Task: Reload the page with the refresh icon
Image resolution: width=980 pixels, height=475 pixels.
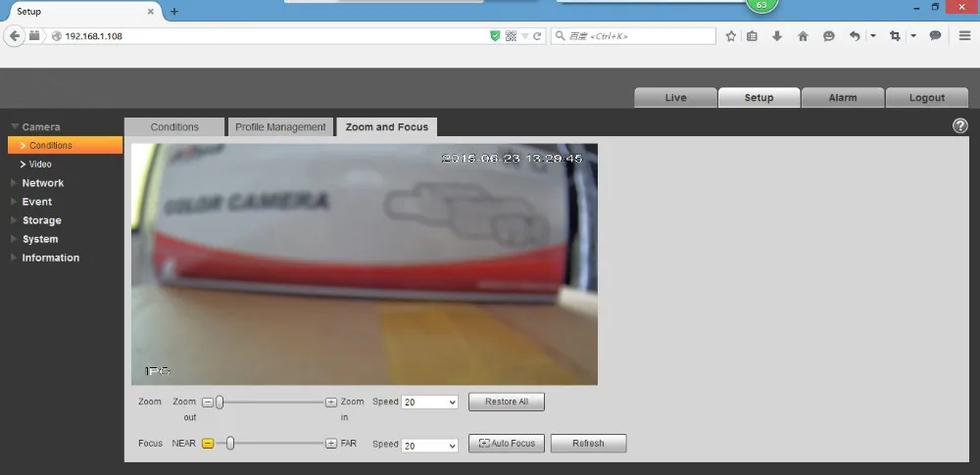Action: click(537, 36)
